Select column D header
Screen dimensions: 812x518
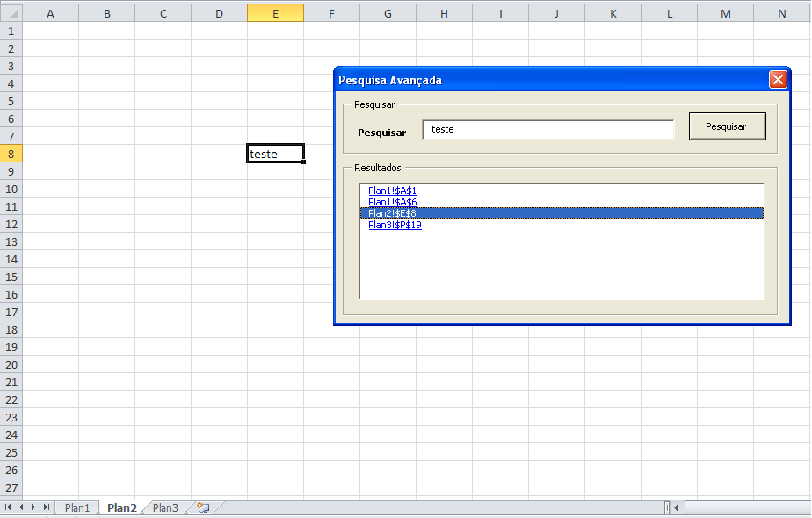tap(219, 13)
